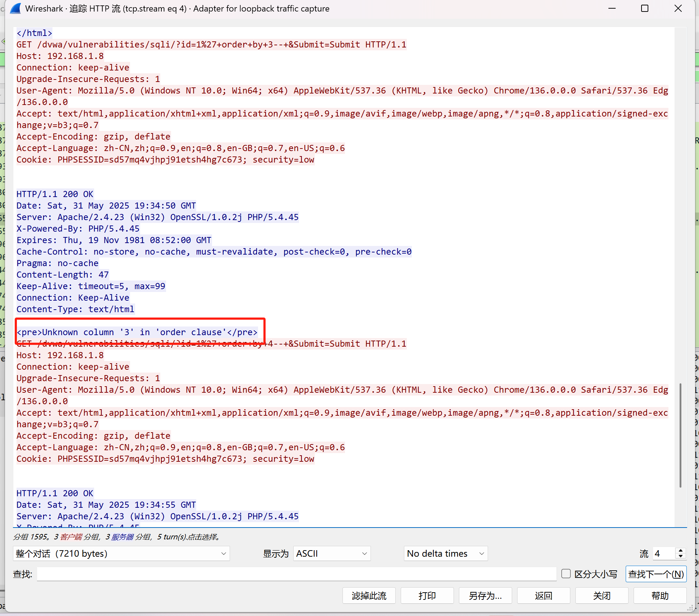Screen dimensions: 699x616
Task: Click the 另存为... save-as button
Action: (x=485, y=596)
